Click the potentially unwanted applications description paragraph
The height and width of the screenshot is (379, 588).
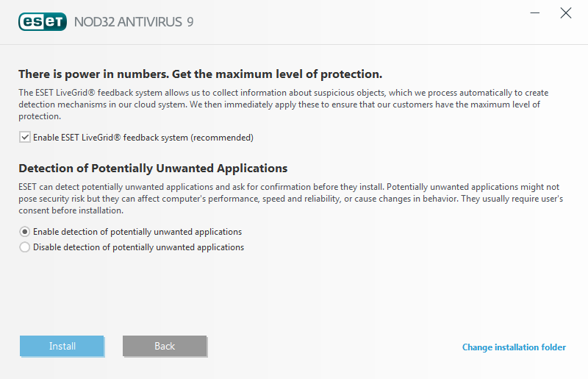(x=290, y=199)
